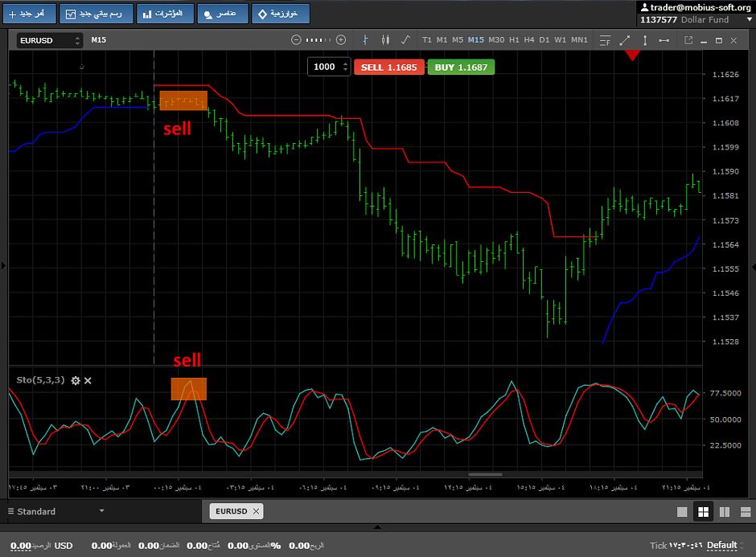The image size is (756, 557).
Task: Switch to bar chart type
Action: coord(365,40)
